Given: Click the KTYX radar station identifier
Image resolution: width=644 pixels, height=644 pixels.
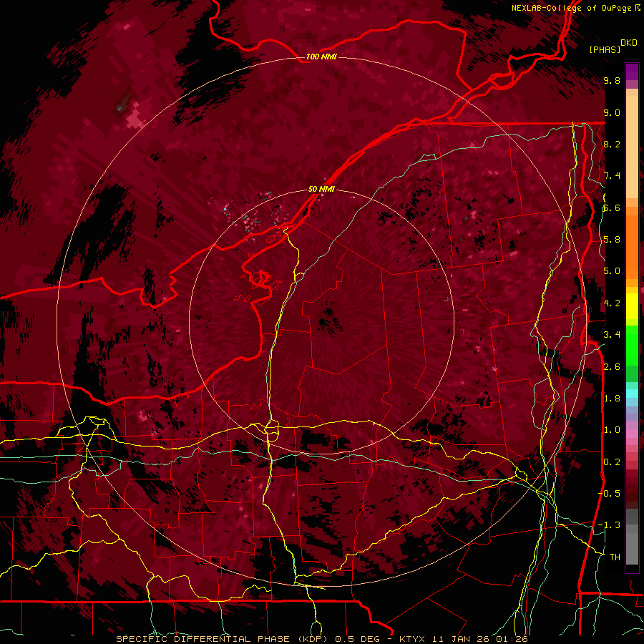Looking at the screenshot, I should coord(413,639).
